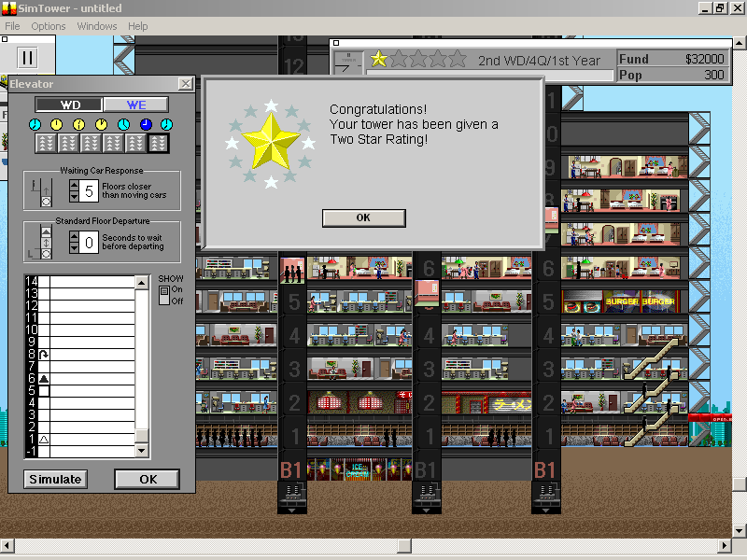This screenshot has width=747, height=560.
Task: Click the large gold star in the congratulations dialog
Action: 271,142
